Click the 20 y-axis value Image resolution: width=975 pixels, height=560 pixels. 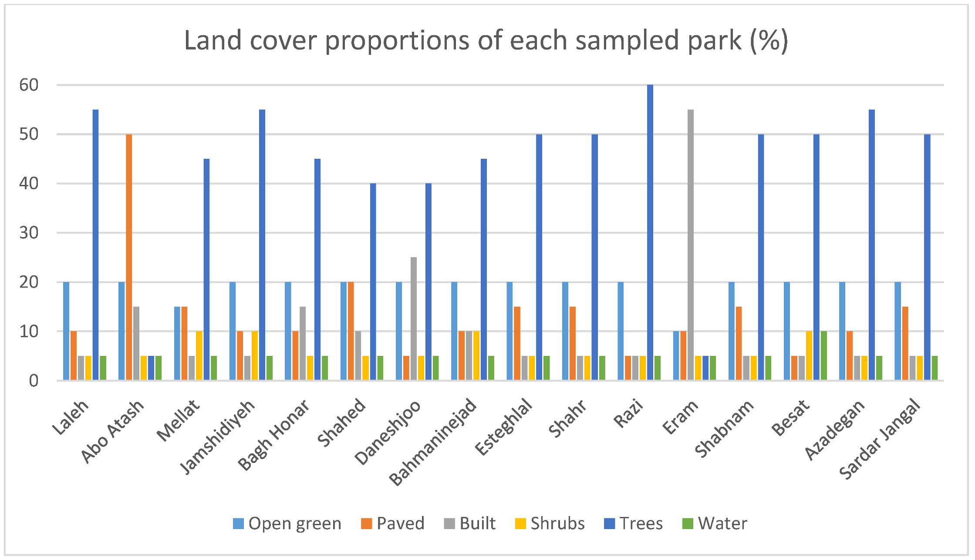tap(29, 282)
